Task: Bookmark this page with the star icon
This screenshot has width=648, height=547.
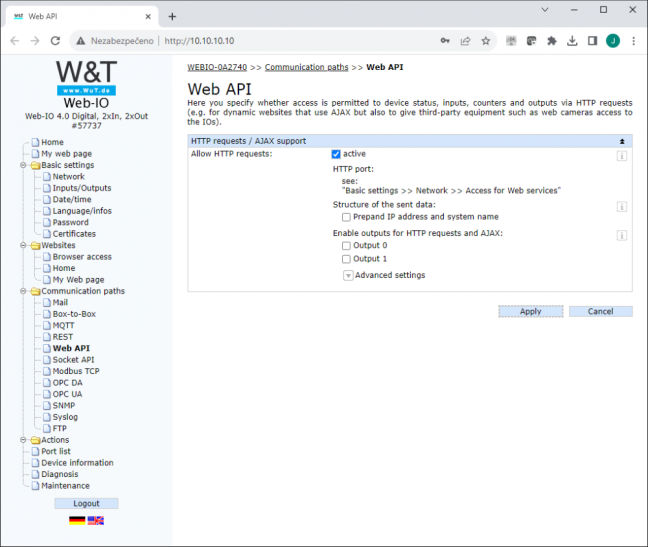Action: click(486, 40)
